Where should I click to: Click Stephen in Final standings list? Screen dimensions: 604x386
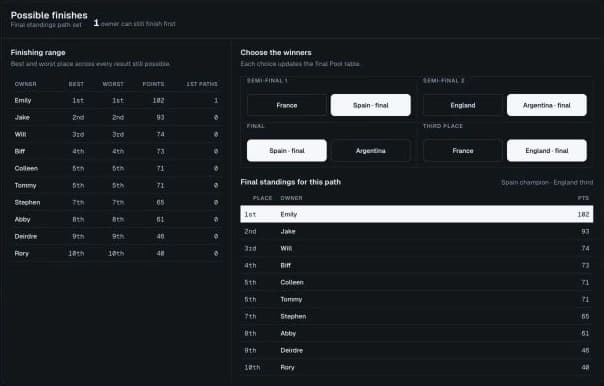(x=417, y=316)
